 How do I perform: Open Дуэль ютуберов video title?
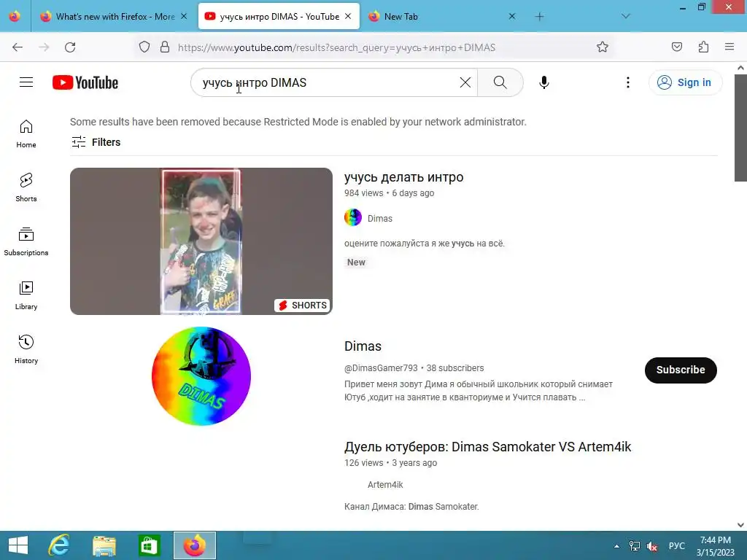click(487, 447)
